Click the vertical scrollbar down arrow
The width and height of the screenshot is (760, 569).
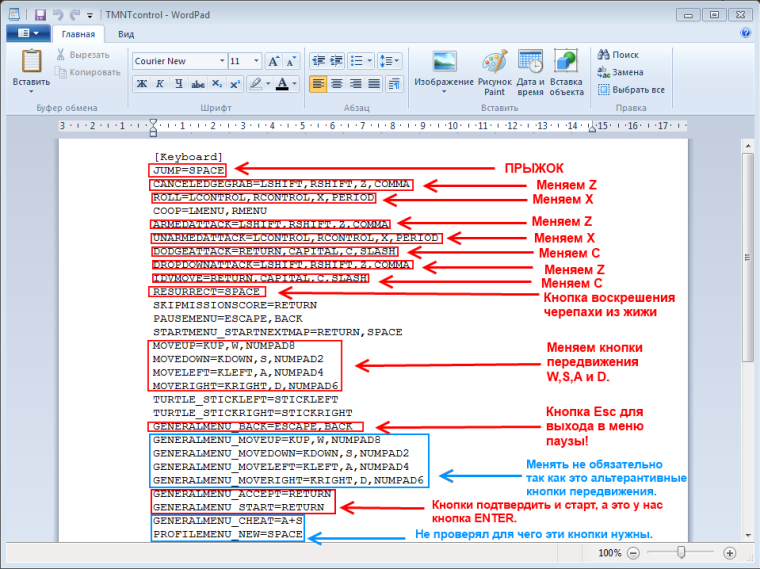click(747, 535)
